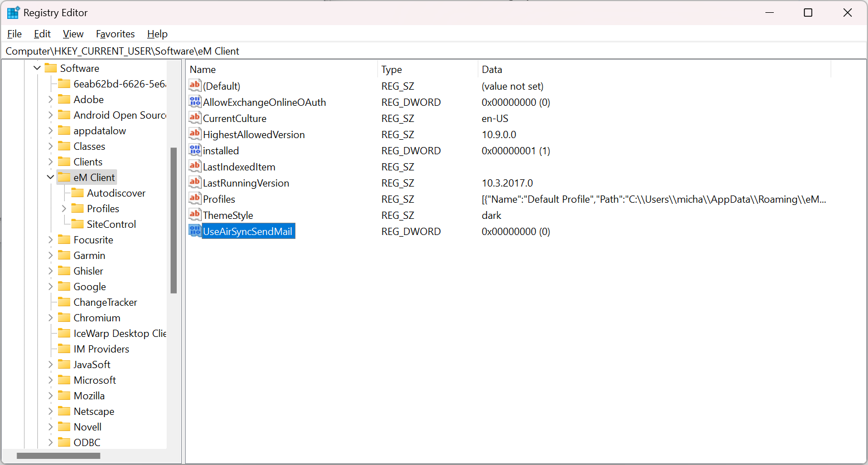Click the string icon beside Profiles value

click(x=195, y=198)
